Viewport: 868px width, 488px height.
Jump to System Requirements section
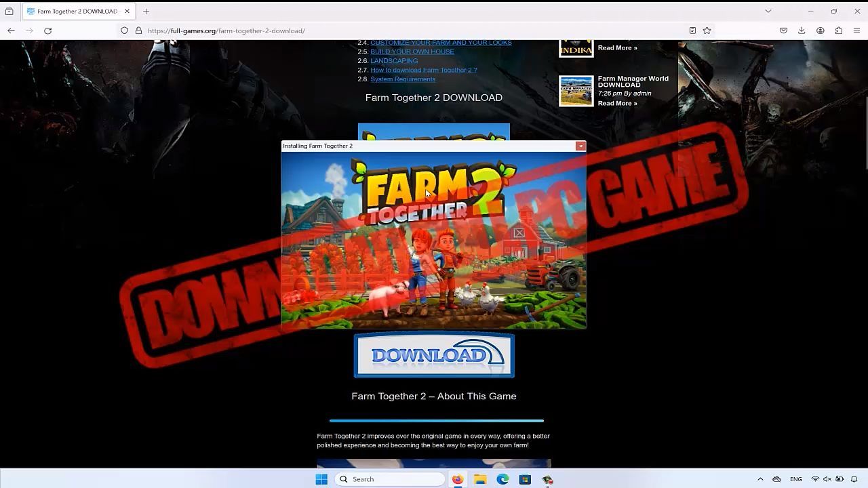click(x=403, y=79)
